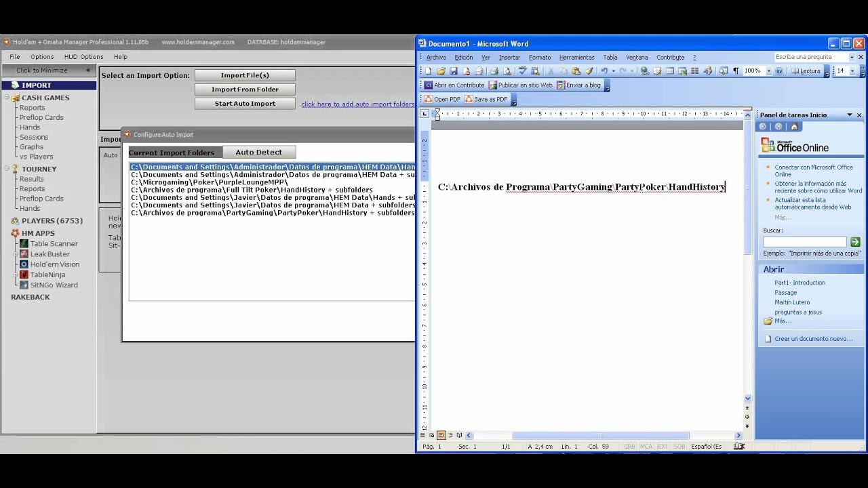Viewport: 868px width, 488px height.
Task: Toggle the Show/Hide paragraph marks icon
Action: click(x=736, y=70)
